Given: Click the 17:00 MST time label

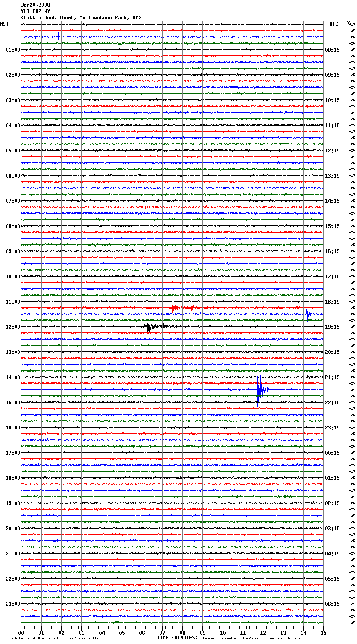Looking at the screenshot, I should pyautogui.click(x=13, y=453).
